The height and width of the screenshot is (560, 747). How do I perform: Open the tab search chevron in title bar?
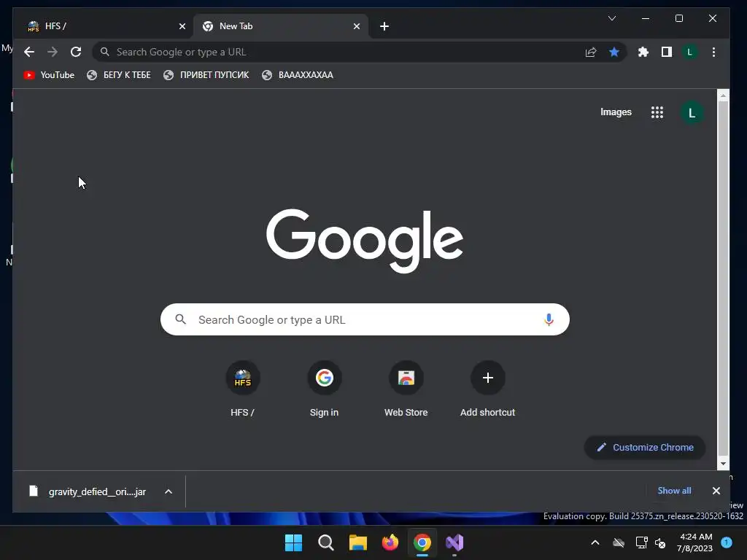pyautogui.click(x=612, y=18)
